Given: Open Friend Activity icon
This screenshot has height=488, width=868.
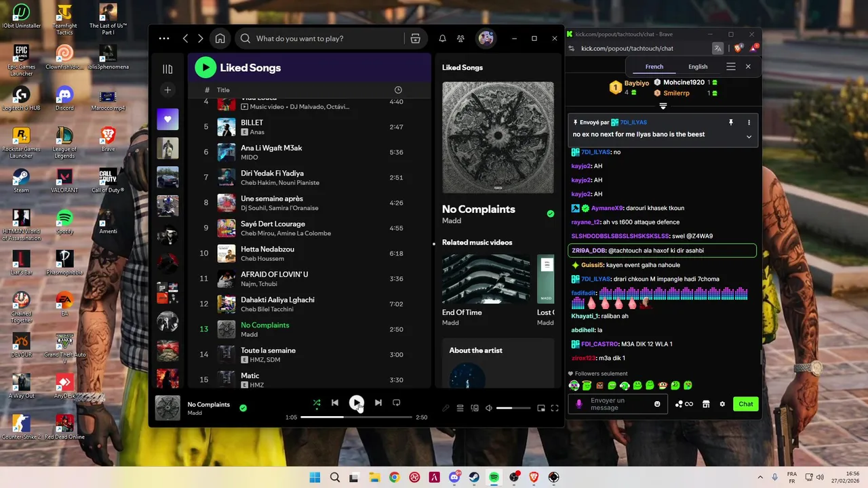Looking at the screenshot, I should tap(461, 39).
